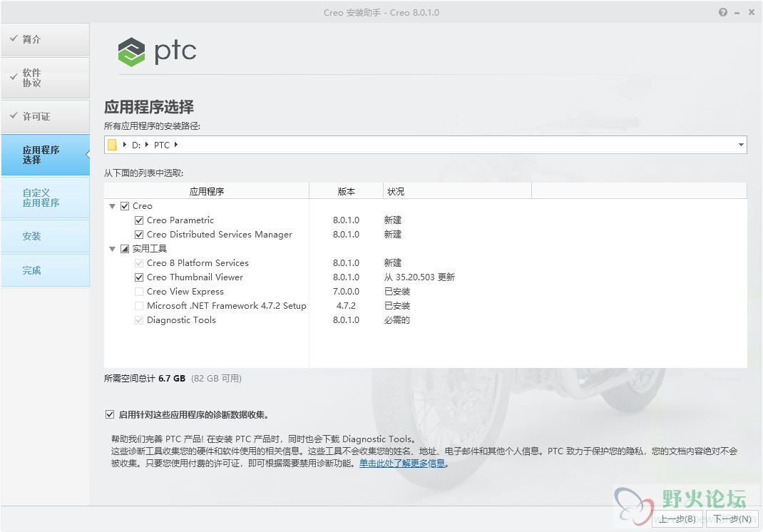Select the Creo Parametric row label

[180, 220]
